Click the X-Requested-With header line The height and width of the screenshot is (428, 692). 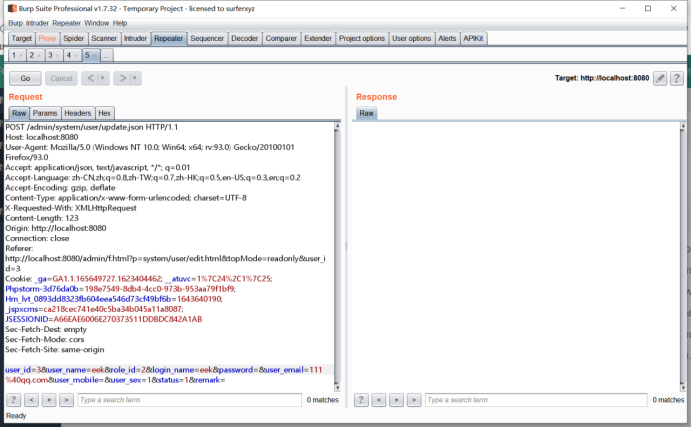pyautogui.click(x=71, y=208)
